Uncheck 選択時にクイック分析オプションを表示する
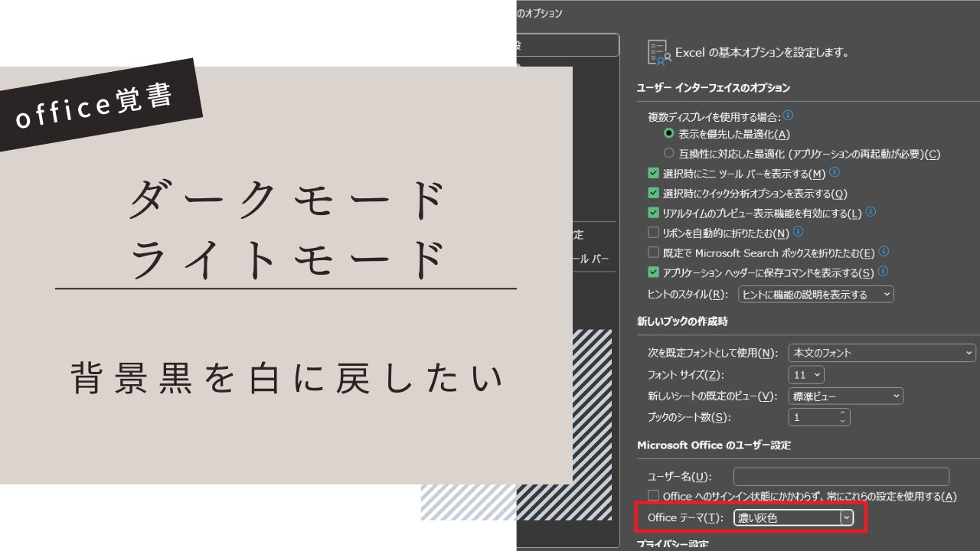 [x=654, y=194]
